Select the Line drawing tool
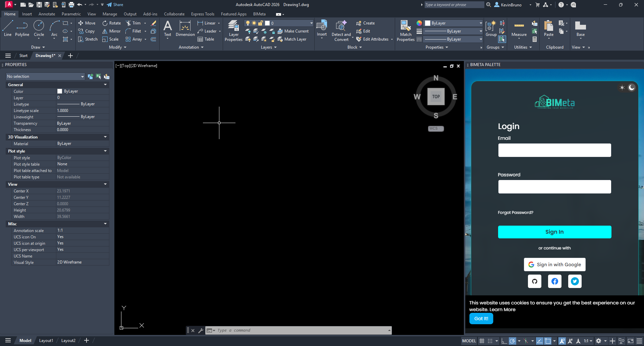 coord(8,28)
